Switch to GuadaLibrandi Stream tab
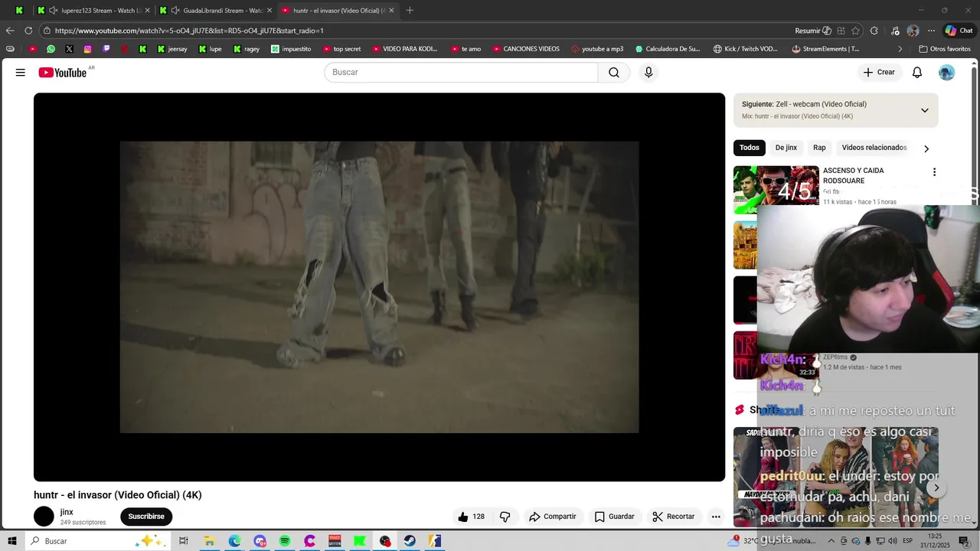This screenshot has width=980, height=551. [216, 10]
